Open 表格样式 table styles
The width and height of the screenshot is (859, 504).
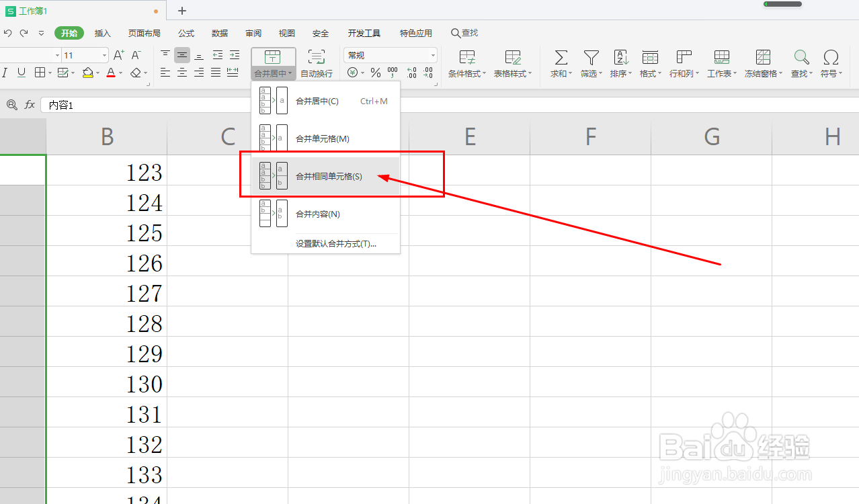[513, 64]
